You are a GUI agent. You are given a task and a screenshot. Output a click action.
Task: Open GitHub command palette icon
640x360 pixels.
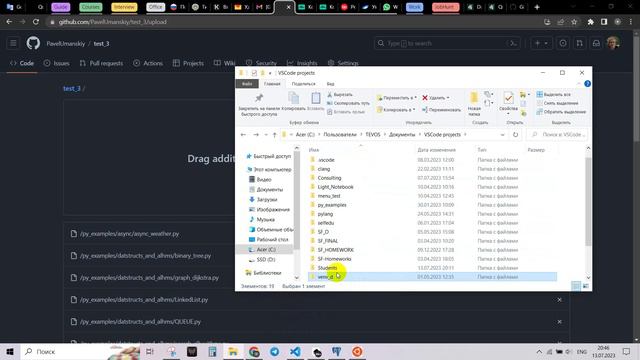point(513,43)
